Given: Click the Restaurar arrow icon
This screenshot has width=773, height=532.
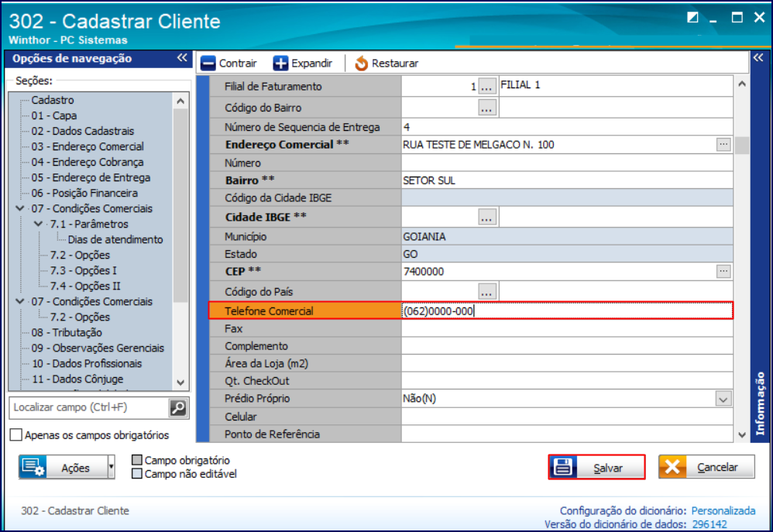Looking at the screenshot, I should 362,63.
